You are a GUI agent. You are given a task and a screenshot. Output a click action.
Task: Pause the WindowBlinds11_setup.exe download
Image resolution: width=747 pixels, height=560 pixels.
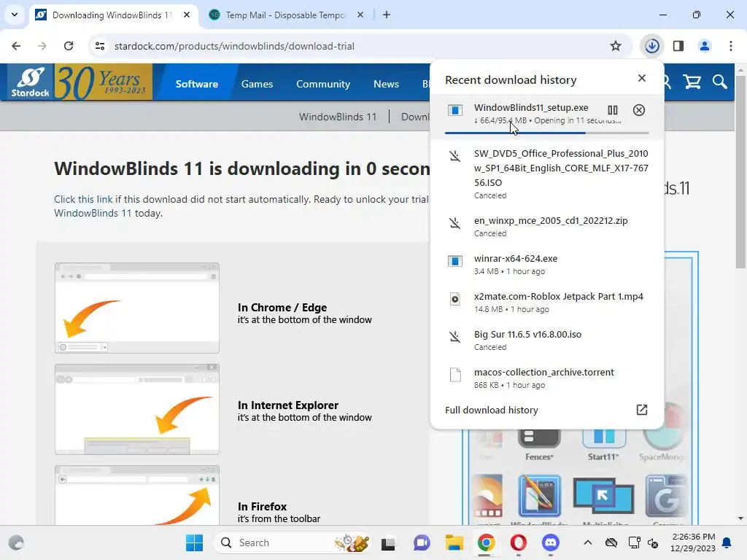point(613,111)
